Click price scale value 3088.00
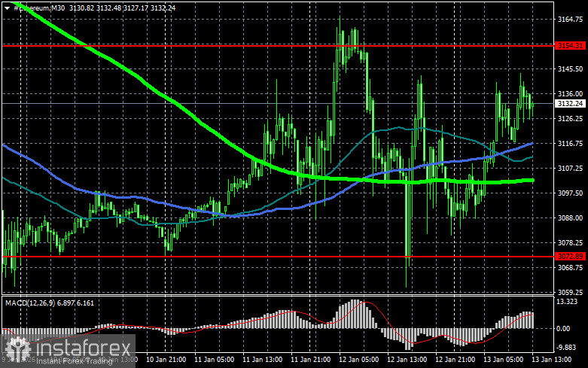 point(570,217)
